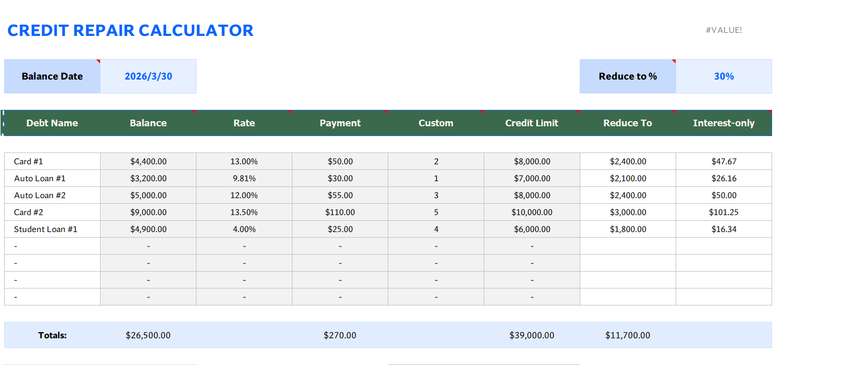Click the Interest-only column header

tap(724, 123)
